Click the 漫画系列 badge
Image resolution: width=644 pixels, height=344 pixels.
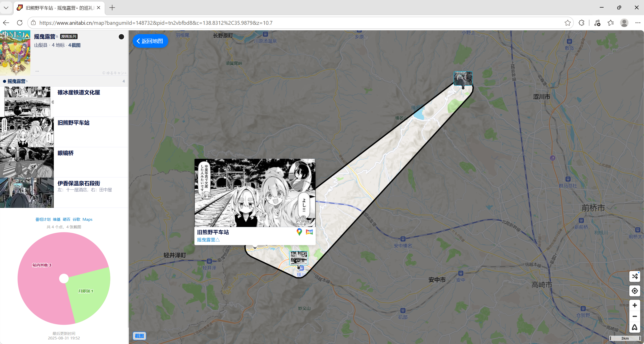69,37
